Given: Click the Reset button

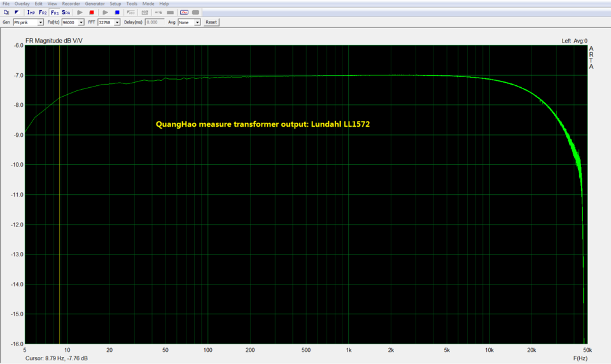Looking at the screenshot, I should tap(211, 22).
